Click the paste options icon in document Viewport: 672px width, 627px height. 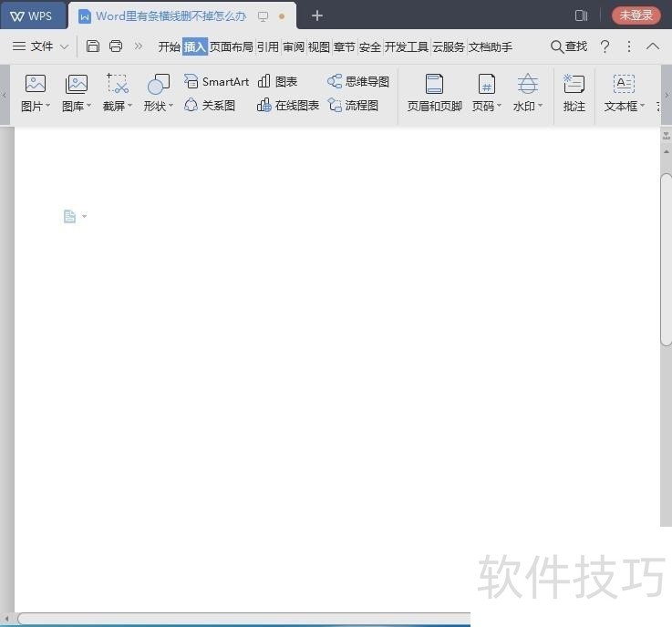69,216
